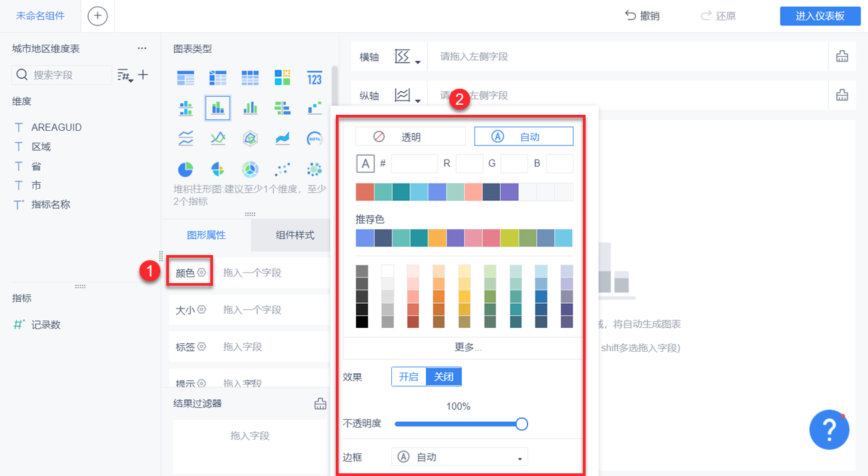
Task: Click the B value input field
Action: [560, 164]
